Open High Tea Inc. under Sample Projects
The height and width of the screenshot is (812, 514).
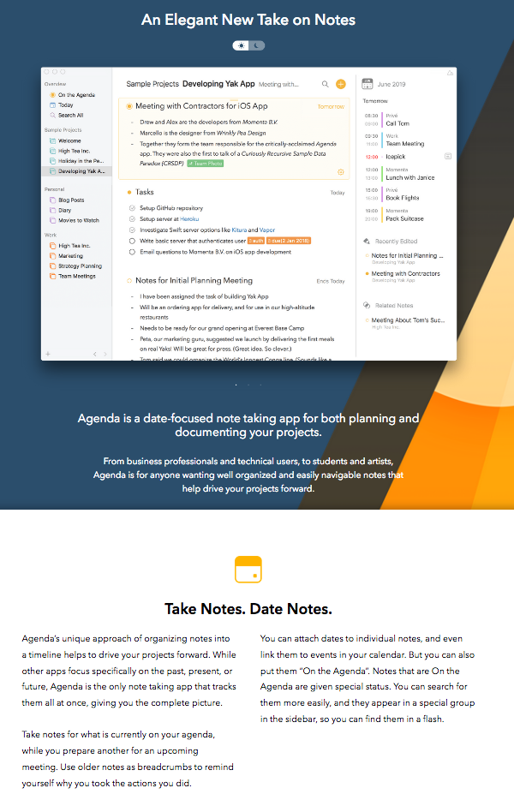[x=70, y=152]
